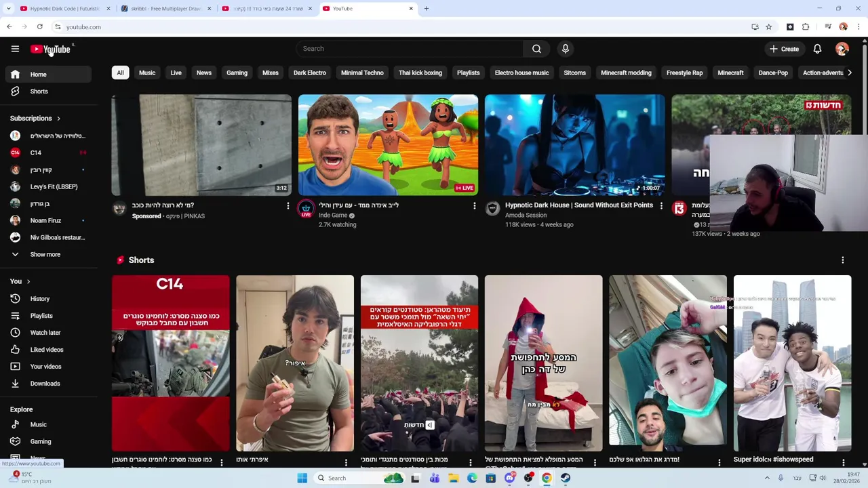
Task: Open Amoda Session channel link
Action: pos(526,216)
